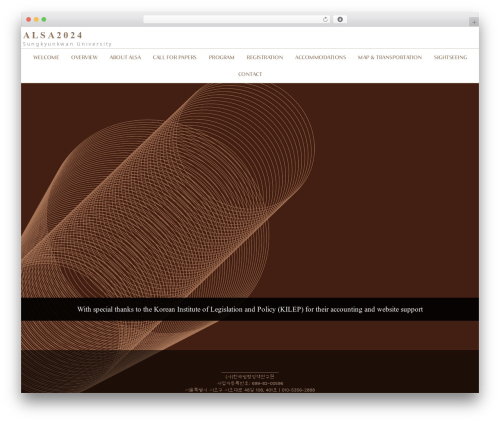Open the ABOUT ALSA menu item
Screen dimensions: 500x423
point(125,57)
